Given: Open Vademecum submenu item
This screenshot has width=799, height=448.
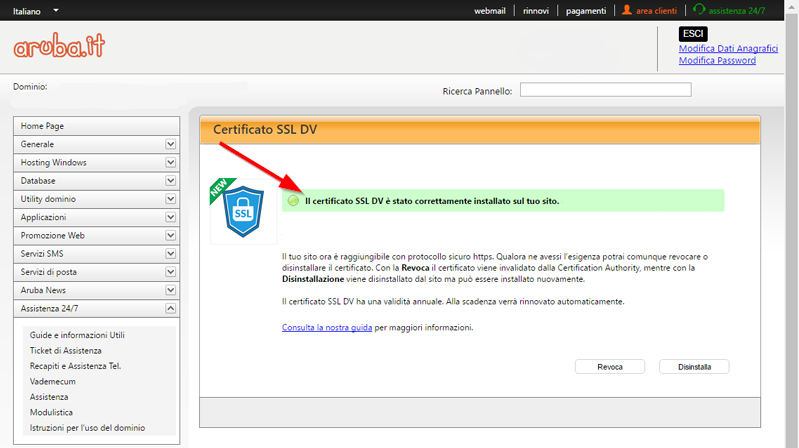Looking at the screenshot, I should tap(52, 381).
